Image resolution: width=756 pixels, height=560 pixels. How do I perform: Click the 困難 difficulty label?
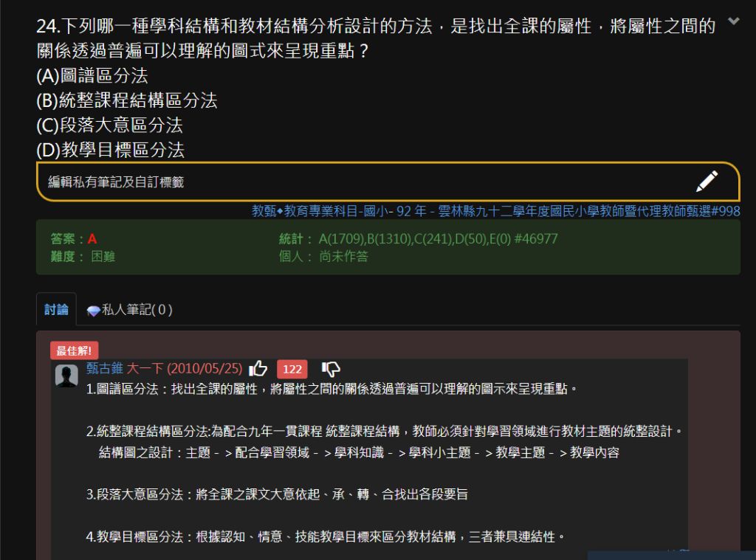(103, 256)
